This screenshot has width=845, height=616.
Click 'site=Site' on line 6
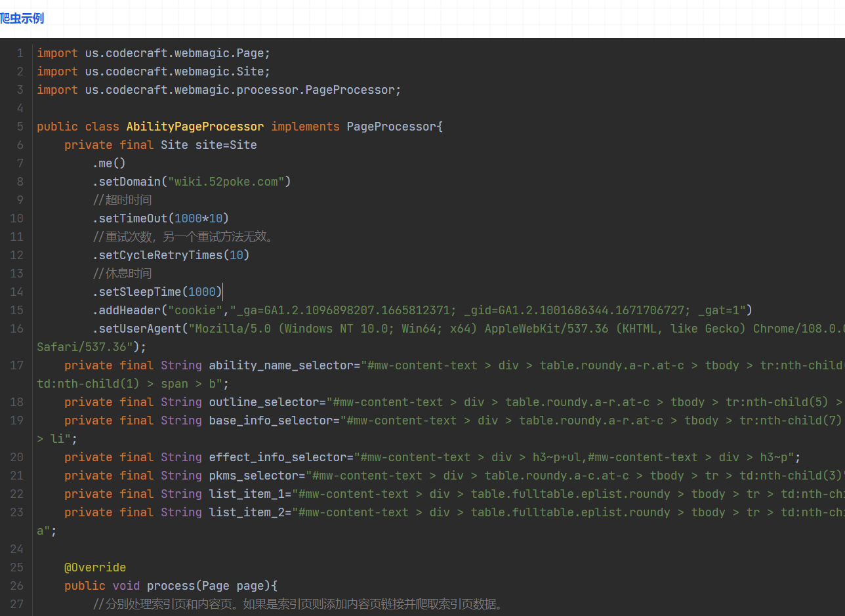(x=226, y=145)
